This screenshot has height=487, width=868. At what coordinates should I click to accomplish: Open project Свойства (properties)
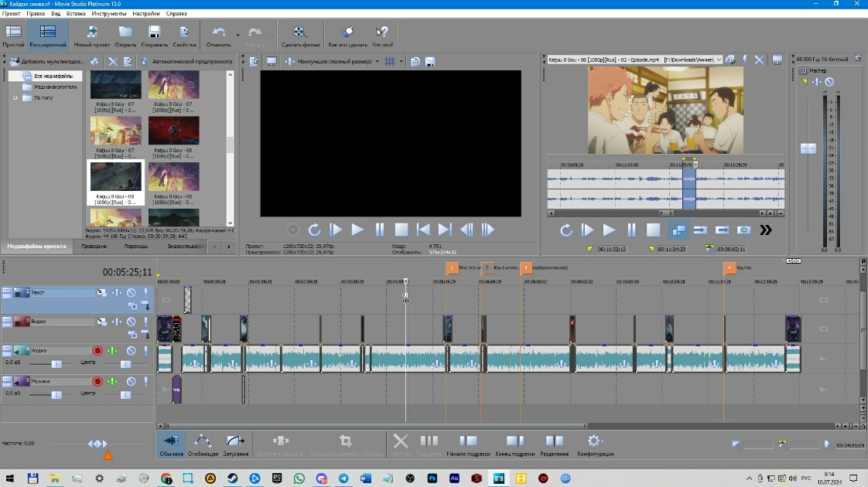click(184, 36)
